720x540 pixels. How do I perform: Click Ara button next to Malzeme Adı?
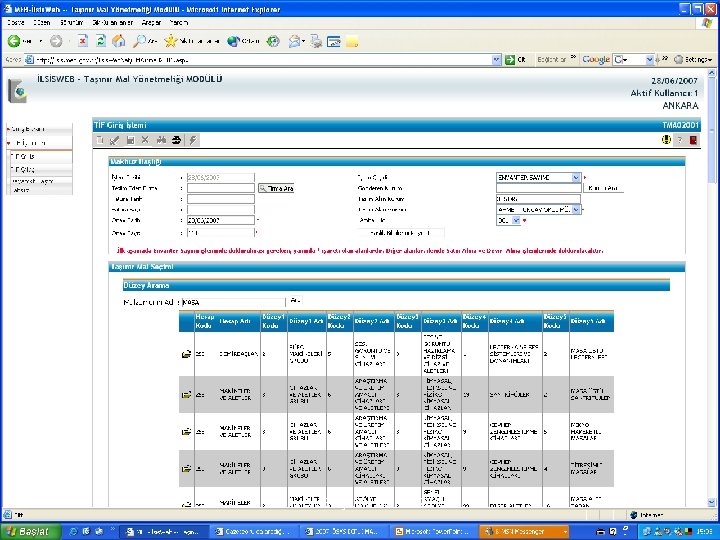[x=295, y=301]
